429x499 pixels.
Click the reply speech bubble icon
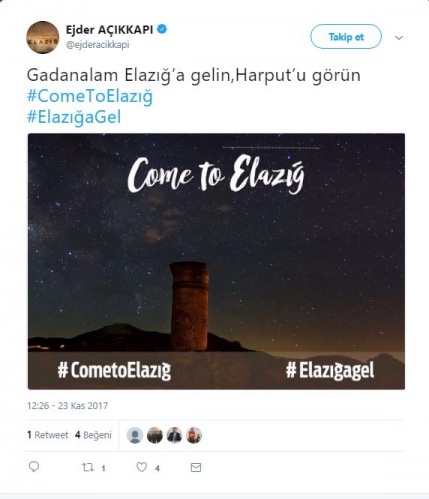point(34,467)
